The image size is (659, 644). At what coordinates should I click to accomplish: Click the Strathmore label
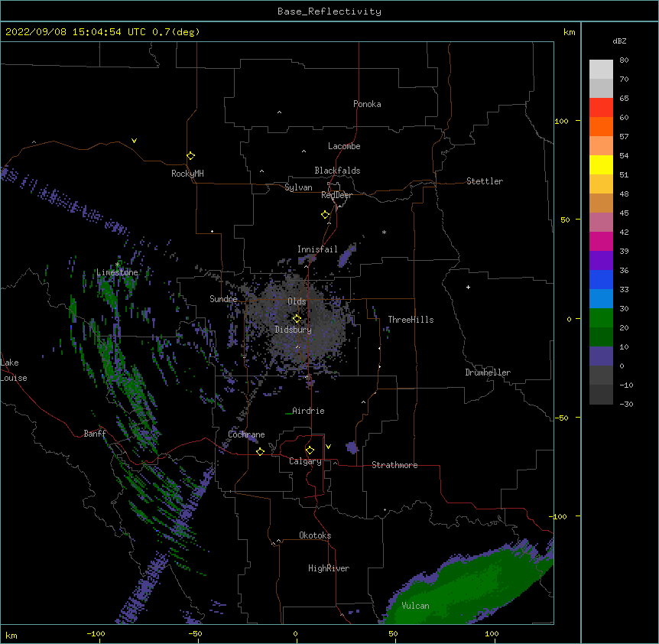(x=394, y=465)
